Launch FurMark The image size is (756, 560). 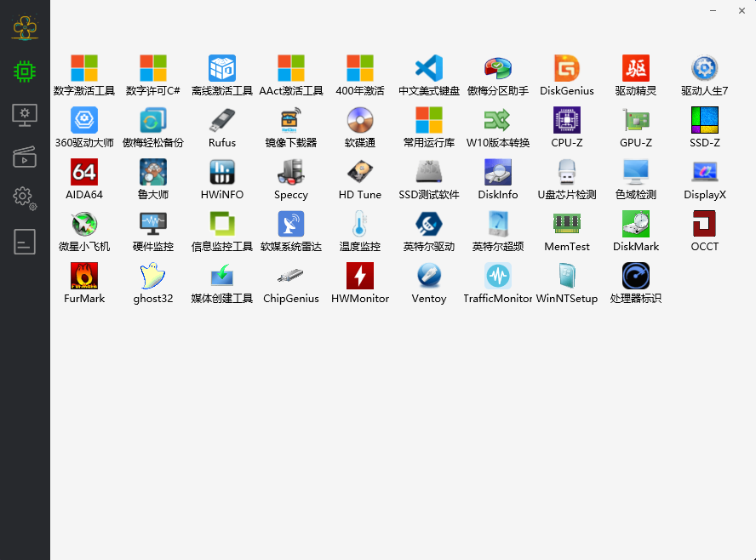click(x=84, y=284)
